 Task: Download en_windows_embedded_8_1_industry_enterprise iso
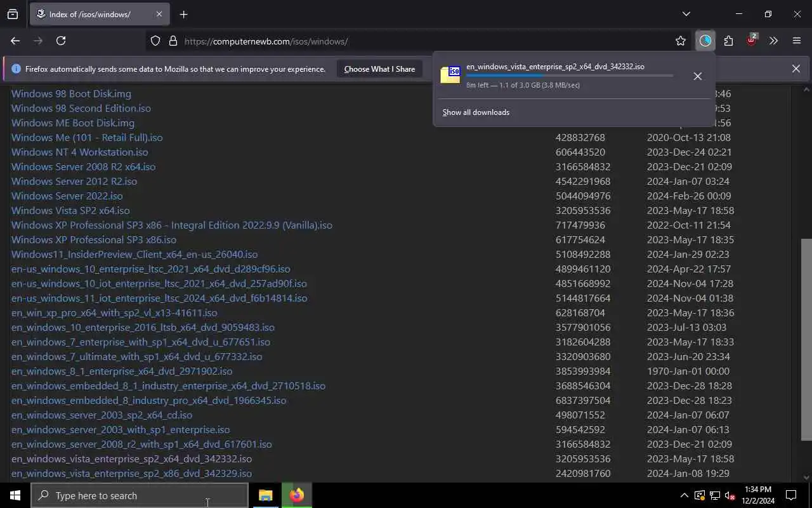168,385
